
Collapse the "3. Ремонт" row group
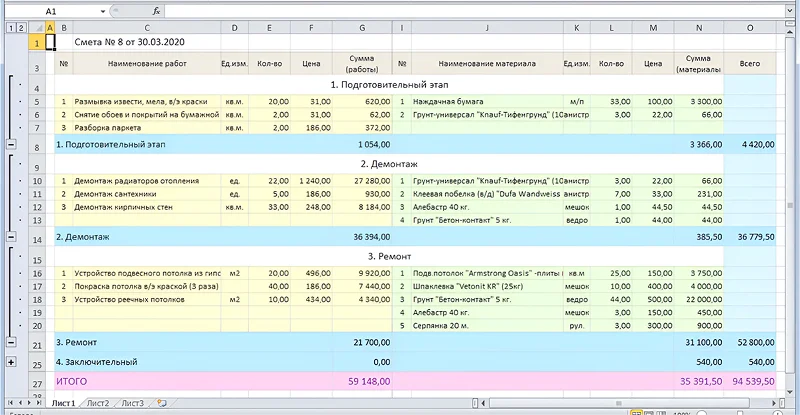coord(10,343)
